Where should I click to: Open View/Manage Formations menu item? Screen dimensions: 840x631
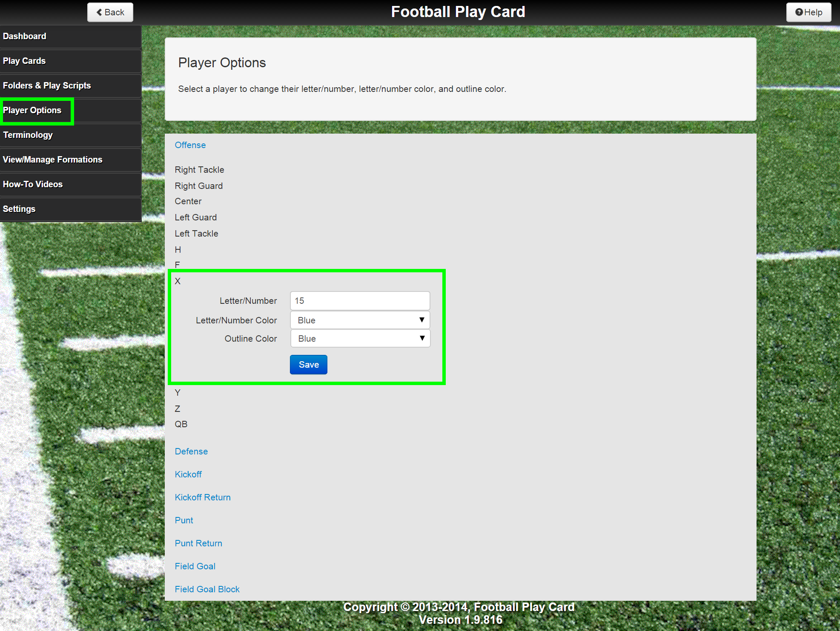click(x=71, y=160)
